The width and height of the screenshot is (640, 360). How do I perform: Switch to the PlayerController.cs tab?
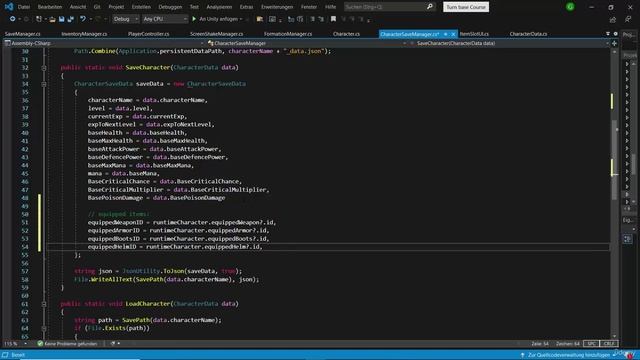149,34
